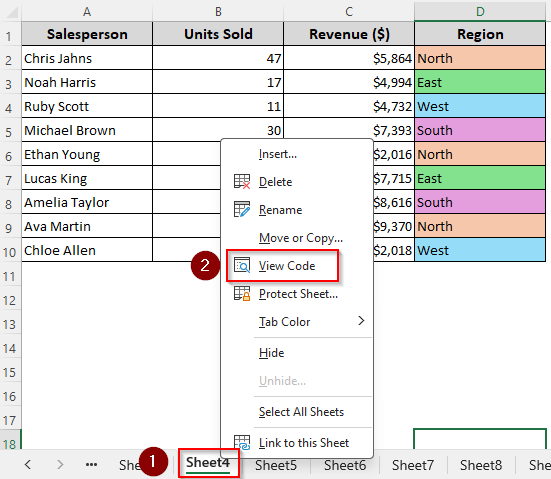Click revenue cell $7,393
551x479 pixels.
[x=349, y=130]
